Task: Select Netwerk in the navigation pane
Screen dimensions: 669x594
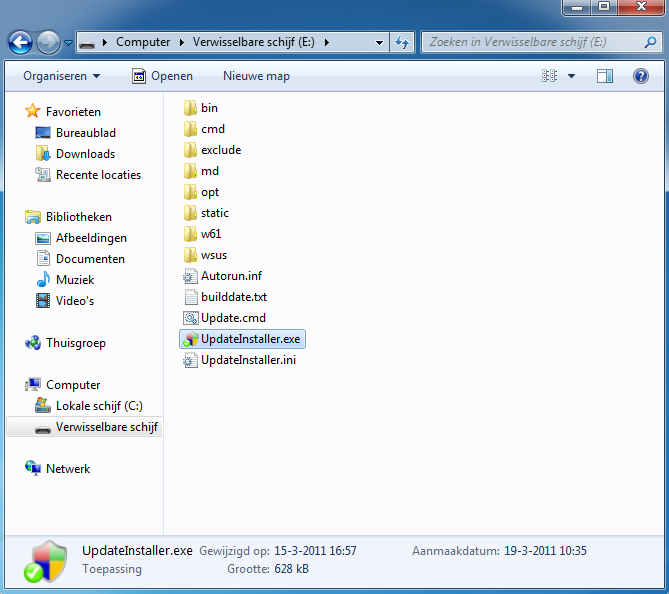Action: point(58,469)
